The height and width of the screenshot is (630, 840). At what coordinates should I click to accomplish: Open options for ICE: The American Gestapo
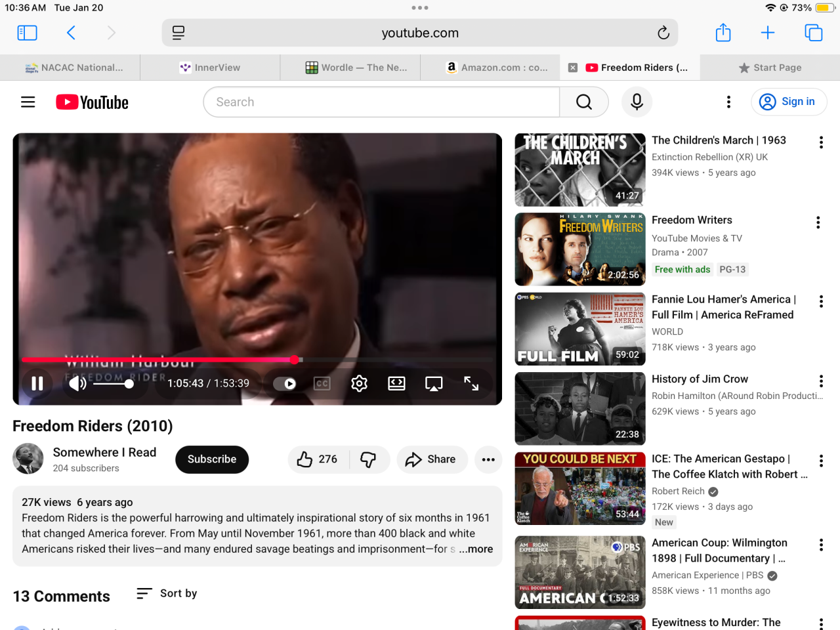821,461
